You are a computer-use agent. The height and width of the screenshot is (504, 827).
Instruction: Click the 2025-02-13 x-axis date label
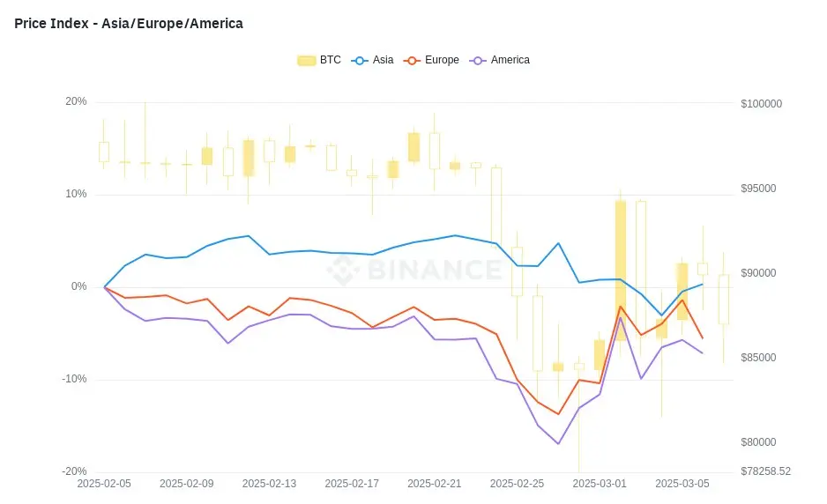[269, 484]
